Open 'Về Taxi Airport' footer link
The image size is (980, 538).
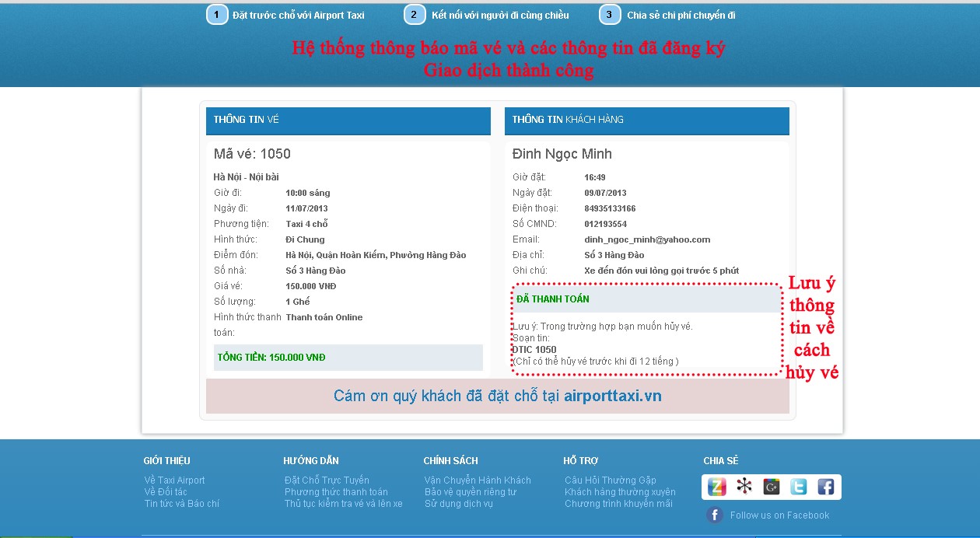174,480
